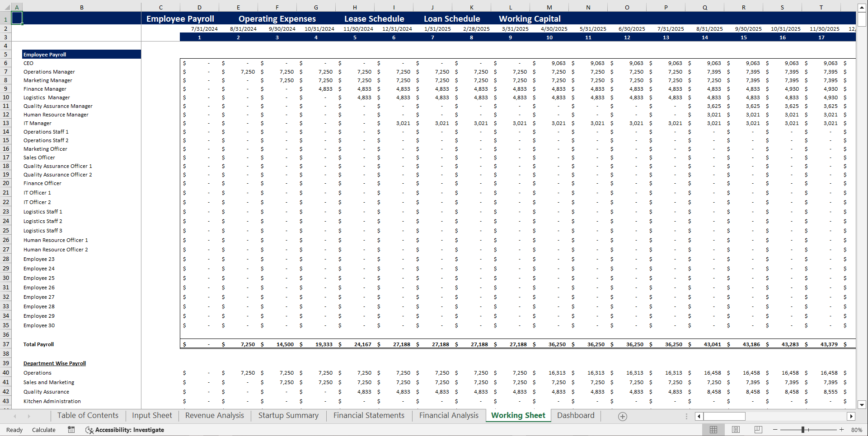Click Calculate in the status bar

point(43,430)
